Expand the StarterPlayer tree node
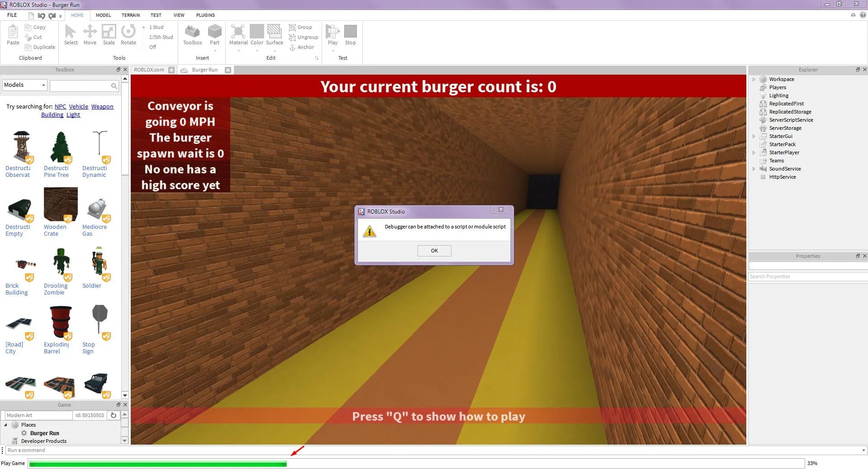The height and width of the screenshot is (470, 868). [754, 152]
